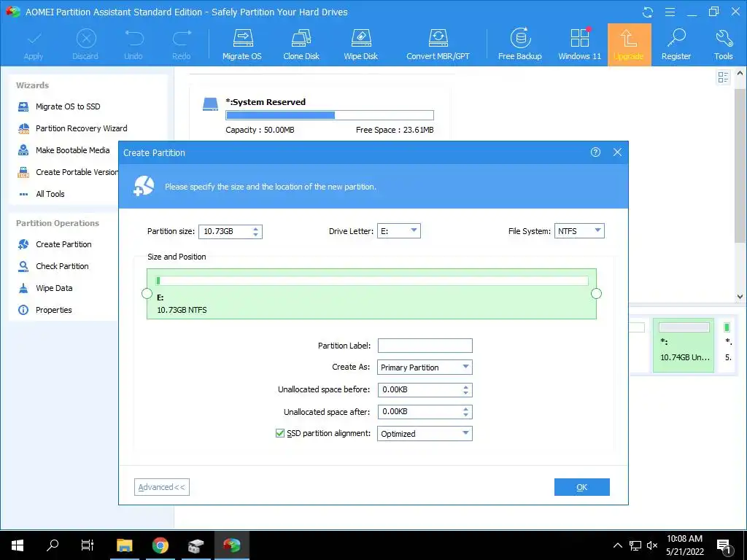Click OK in Create Partition dialog
This screenshot has width=747, height=560.
[581, 487]
